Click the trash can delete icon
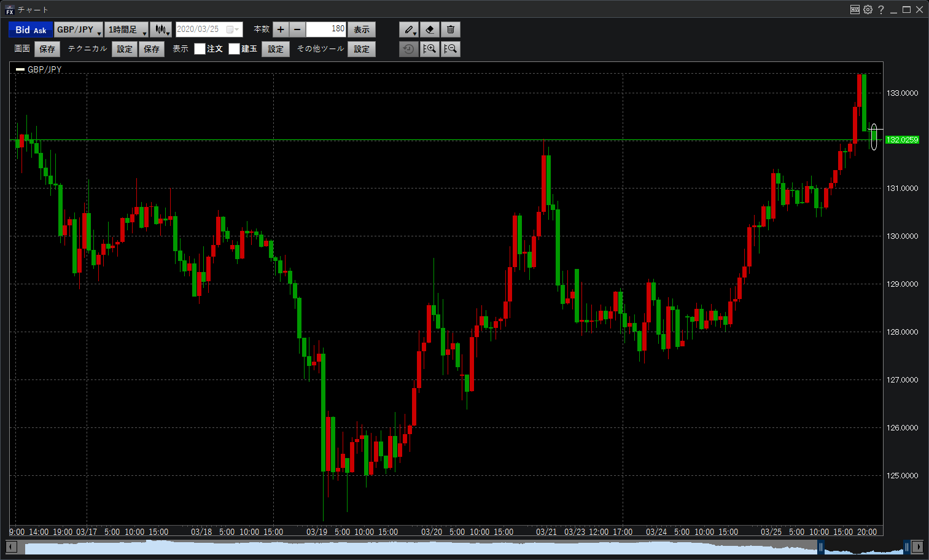 point(451,29)
